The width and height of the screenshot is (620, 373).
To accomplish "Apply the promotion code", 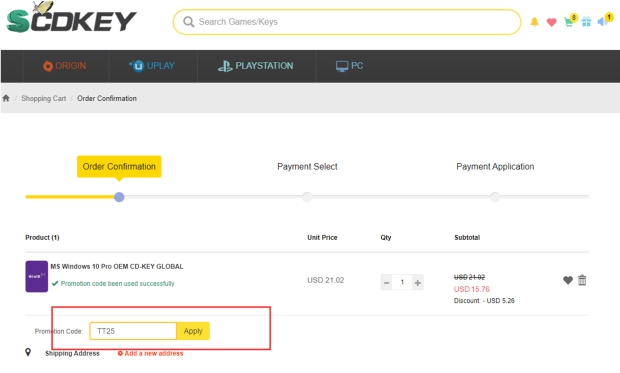I will click(193, 331).
